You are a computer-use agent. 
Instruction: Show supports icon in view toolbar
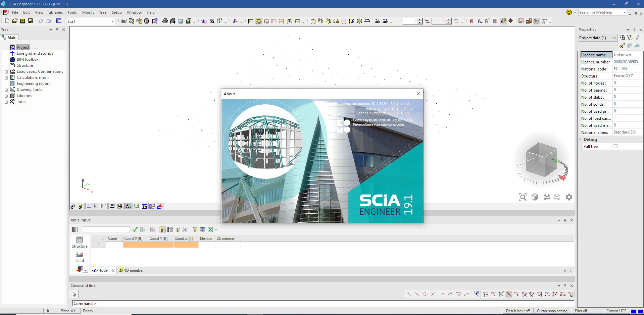tap(89, 206)
